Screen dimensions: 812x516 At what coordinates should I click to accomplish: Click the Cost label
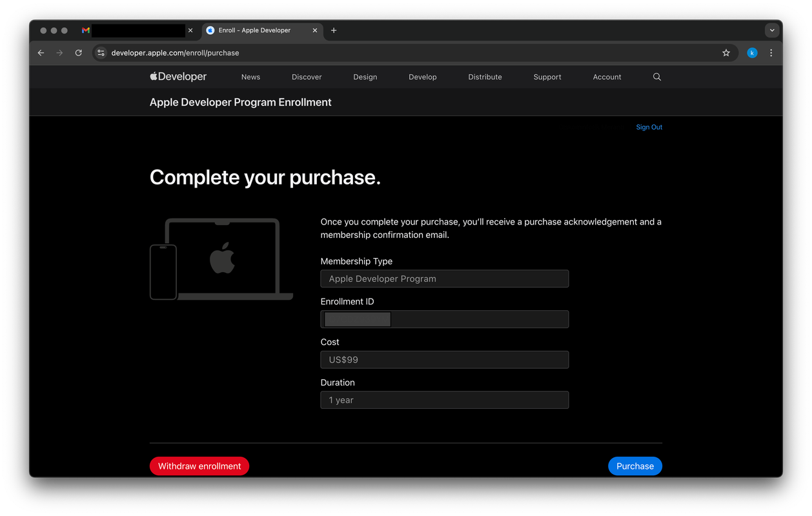[x=330, y=342]
